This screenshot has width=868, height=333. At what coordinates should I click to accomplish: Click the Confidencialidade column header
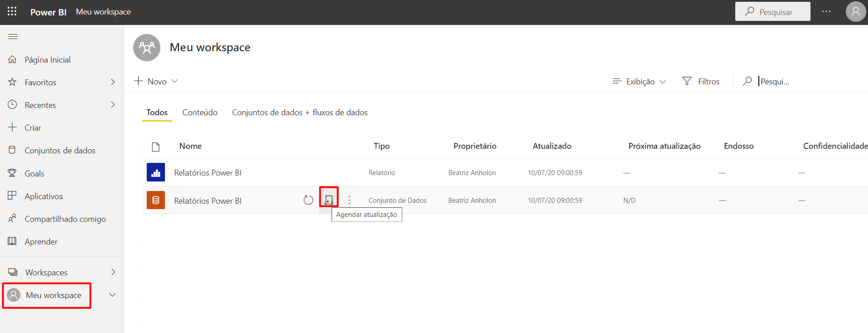(835, 146)
